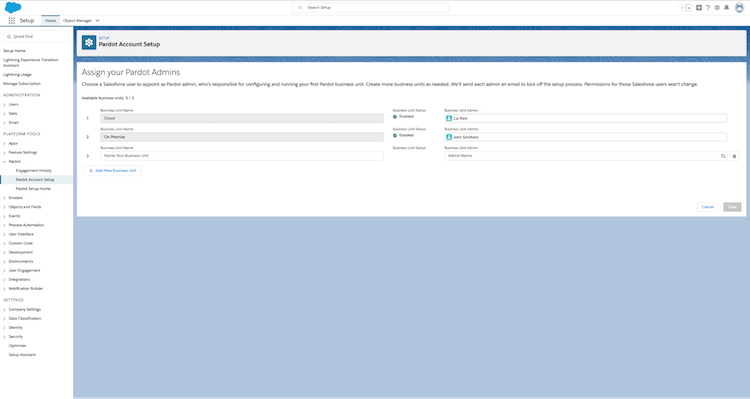The width and height of the screenshot is (750, 399).
Task: Click the green Enabled check for On Premise
Action: tap(395, 135)
